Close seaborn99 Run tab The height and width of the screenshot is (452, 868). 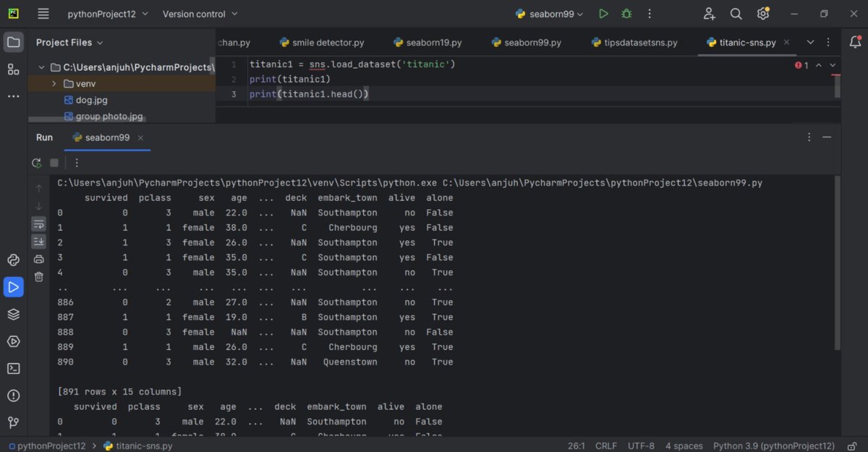[x=140, y=137]
